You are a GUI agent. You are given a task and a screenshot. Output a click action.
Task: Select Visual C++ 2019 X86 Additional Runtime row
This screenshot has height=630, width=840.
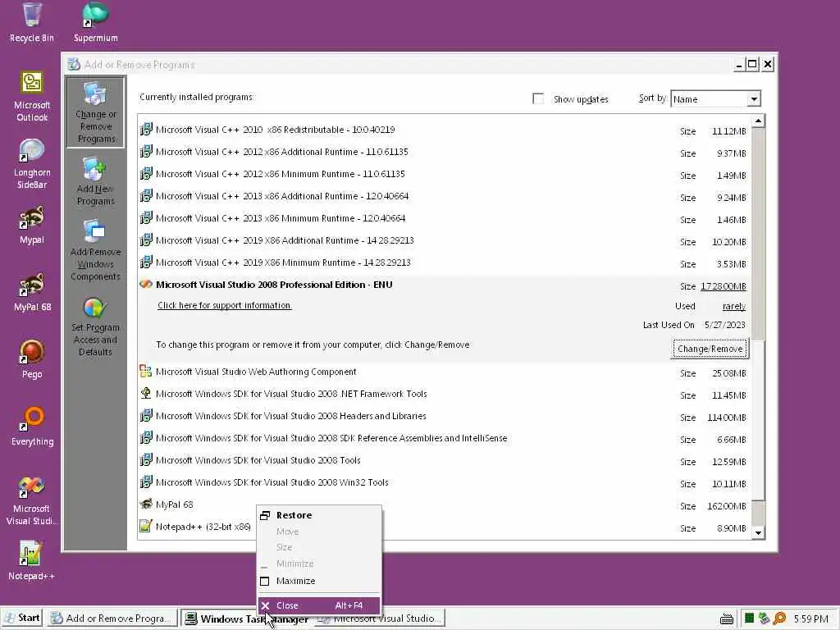(444, 240)
